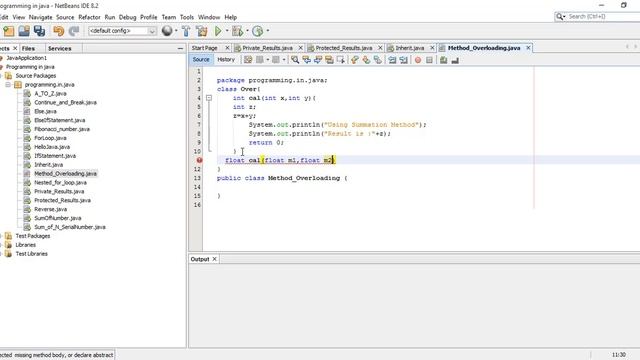640x360 pixels.
Task: Click the Find Selection magnifier icon
Action: pos(295,60)
